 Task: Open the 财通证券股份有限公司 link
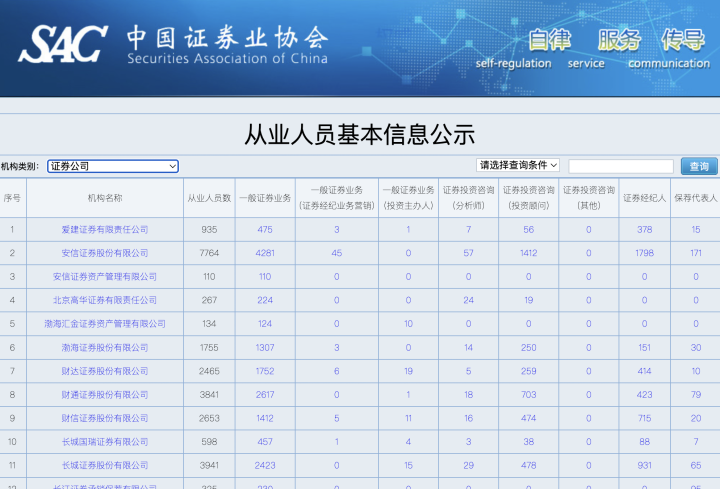click(x=105, y=394)
